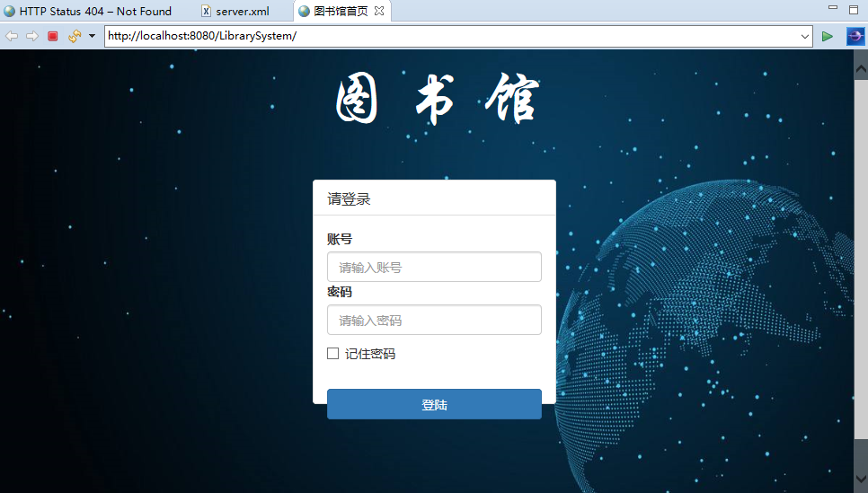Open the dropdown arrow beside the refresh icon
Screen dimensions: 868x493
(92, 37)
